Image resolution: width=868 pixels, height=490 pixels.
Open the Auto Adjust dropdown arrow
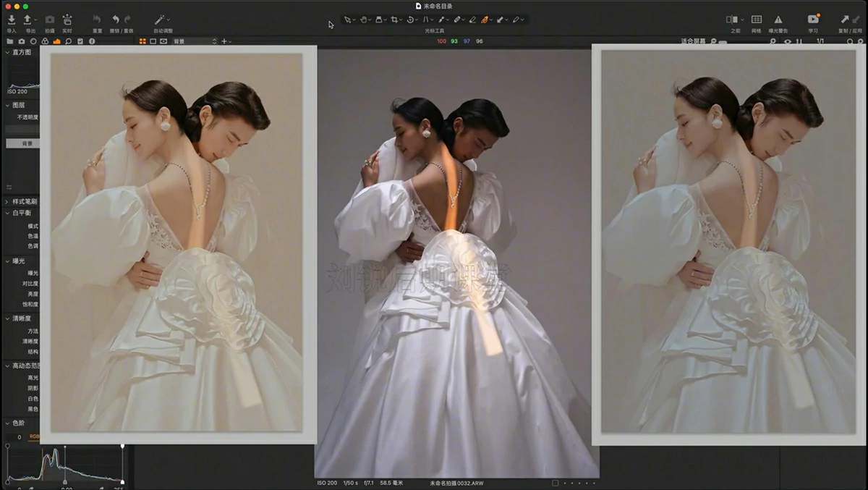click(x=168, y=20)
